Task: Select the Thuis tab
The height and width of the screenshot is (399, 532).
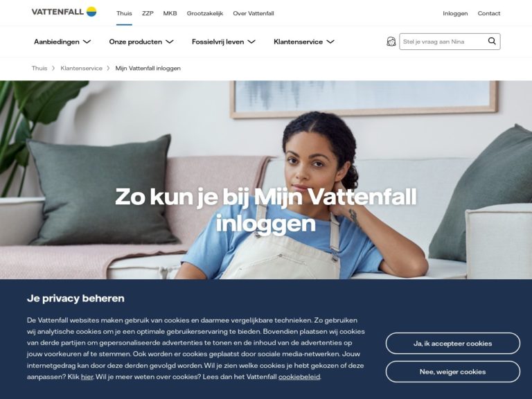Action: [124, 13]
